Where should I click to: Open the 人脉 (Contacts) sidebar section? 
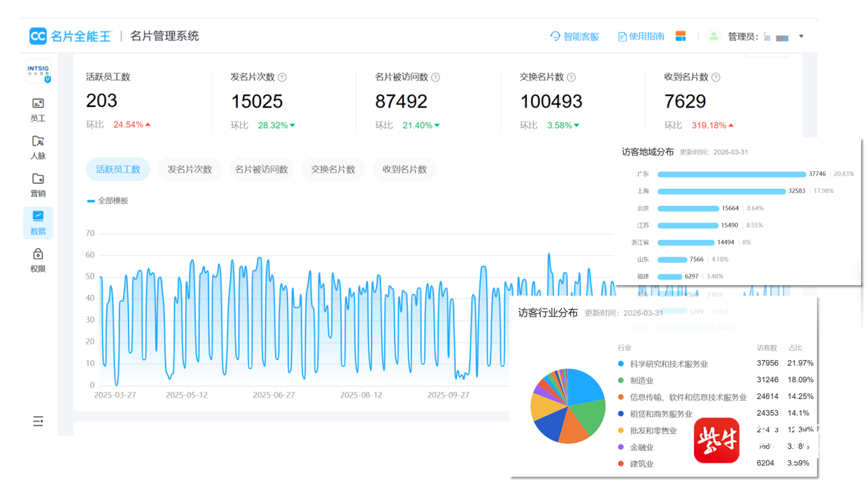pyautogui.click(x=38, y=147)
